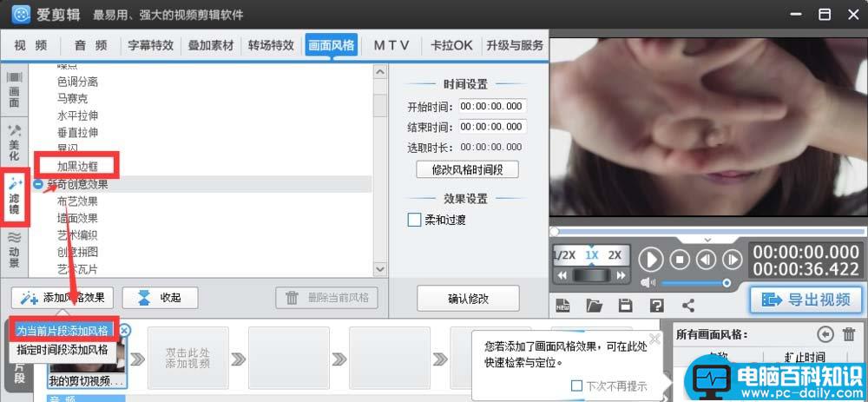The image size is (868, 402).
Task: Set playback speed to 1X
Action: (x=592, y=255)
